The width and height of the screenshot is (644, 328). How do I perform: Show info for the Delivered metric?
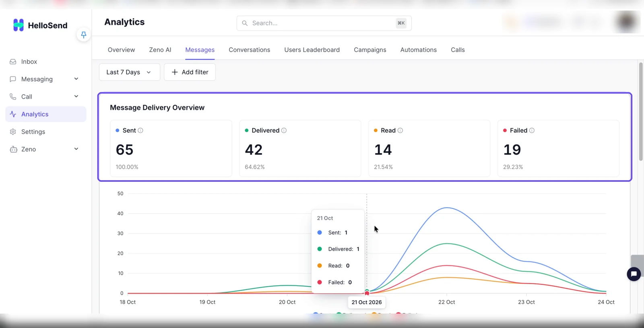pyautogui.click(x=284, y=131)
